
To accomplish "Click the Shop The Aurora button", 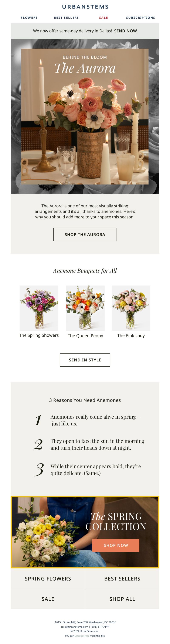I will click(85, 234).
